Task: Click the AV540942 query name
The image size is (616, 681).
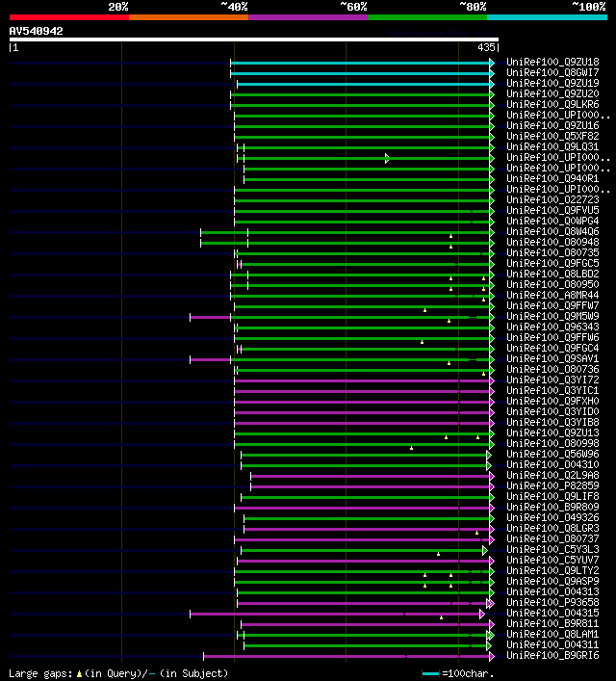Action: coord(36,31)
